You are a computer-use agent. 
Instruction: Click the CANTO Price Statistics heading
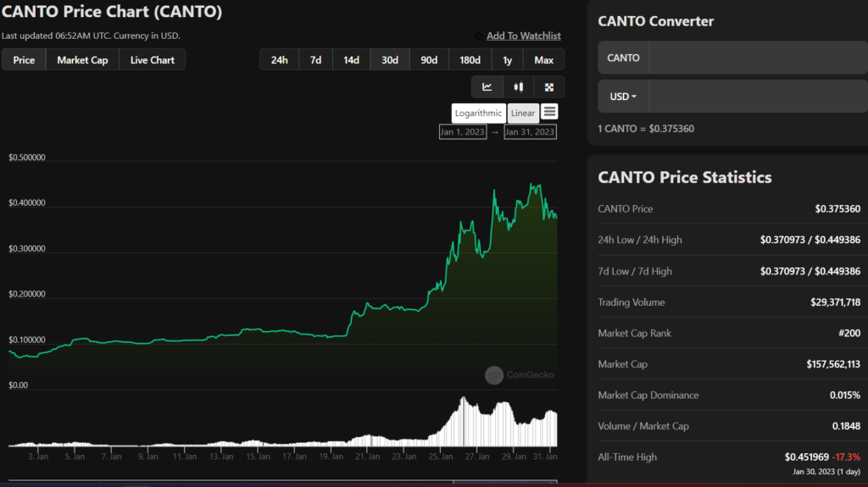(x=685, y=177)
